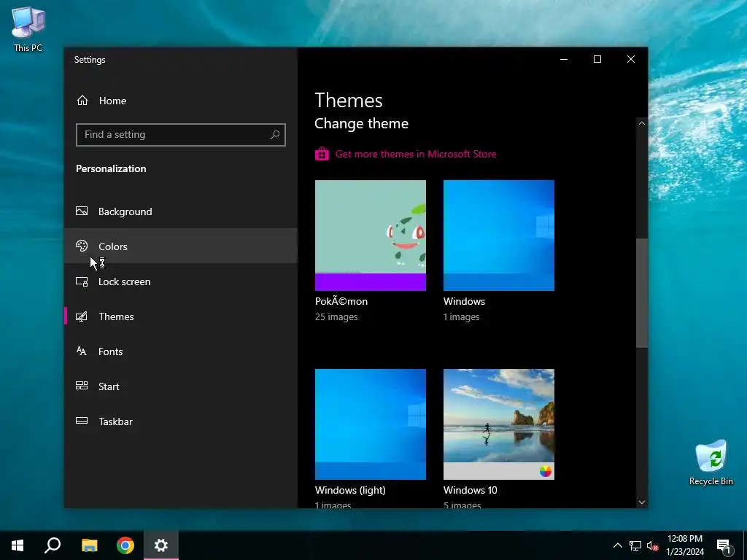Select the Recycle Bin desktop icon
747x560 pixels.
711,462
